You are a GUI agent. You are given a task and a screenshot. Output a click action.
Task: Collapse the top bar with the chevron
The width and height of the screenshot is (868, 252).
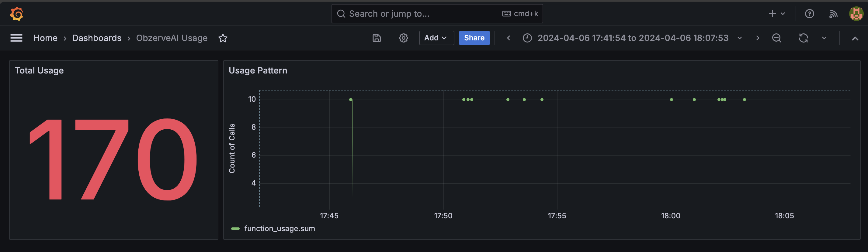point(855,38)
